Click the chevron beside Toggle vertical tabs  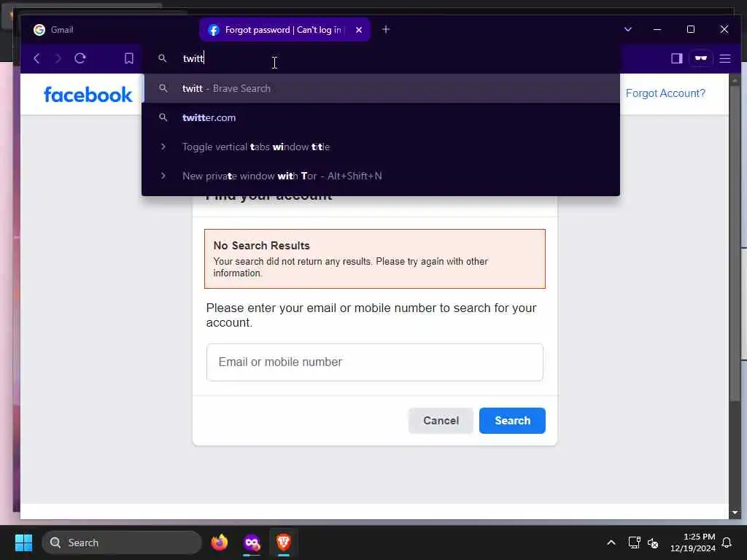pyautogui.click(x=163, y=147)
